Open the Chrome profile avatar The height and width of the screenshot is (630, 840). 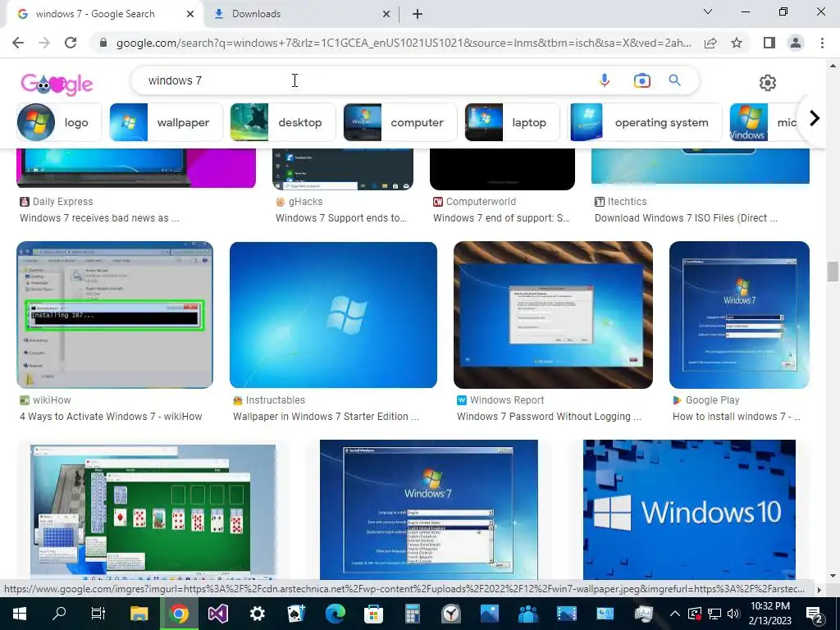[x=796, y=43]
